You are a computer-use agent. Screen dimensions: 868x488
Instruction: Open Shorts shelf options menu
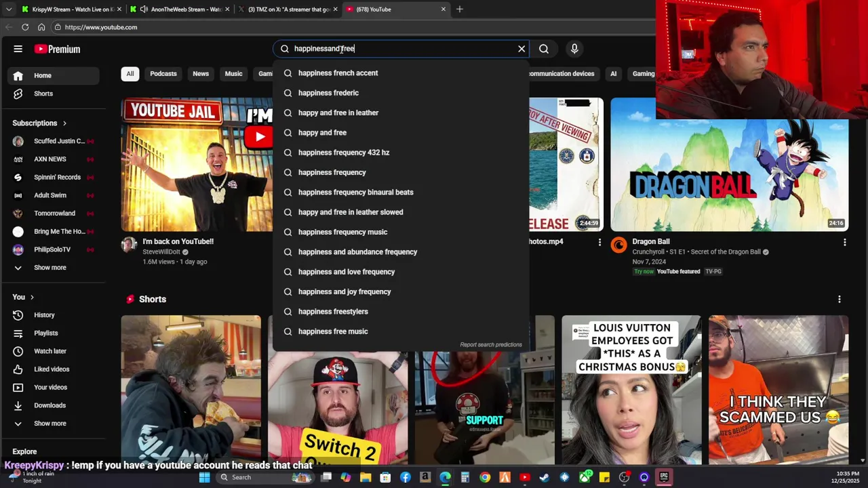click(840, 299)
